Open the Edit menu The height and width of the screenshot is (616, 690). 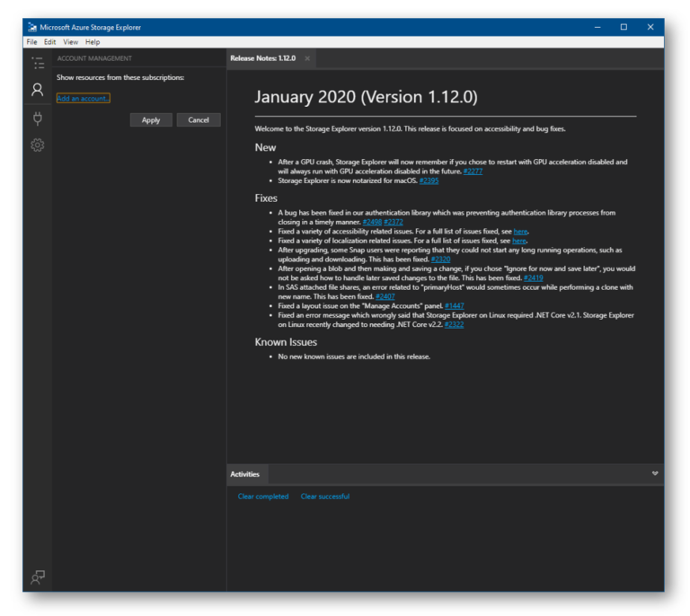(x=49, y=42)
